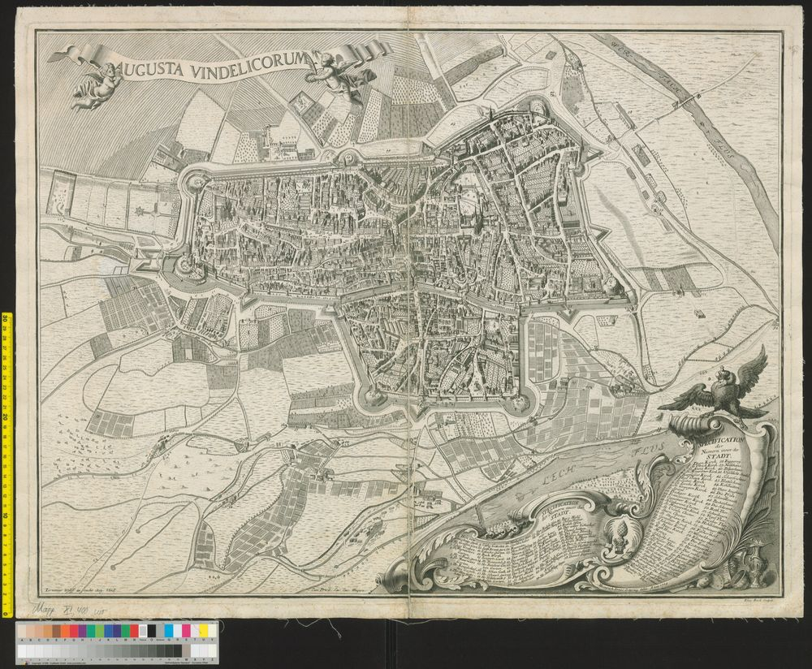The image size is (812, 669).
Task: Click the yellow swatch on the color chart
Action: coord(204,631)
